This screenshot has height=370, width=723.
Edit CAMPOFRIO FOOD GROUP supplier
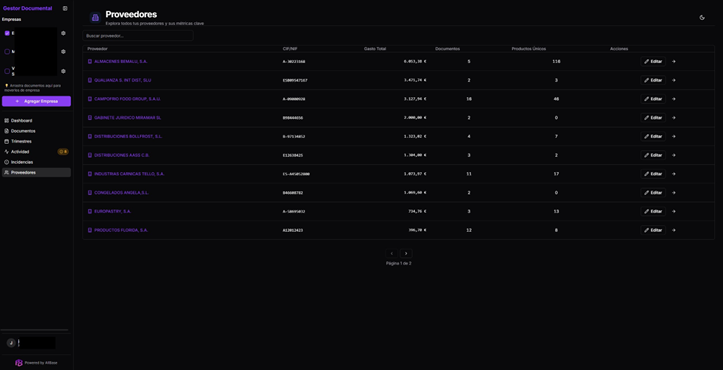(653, 99)
